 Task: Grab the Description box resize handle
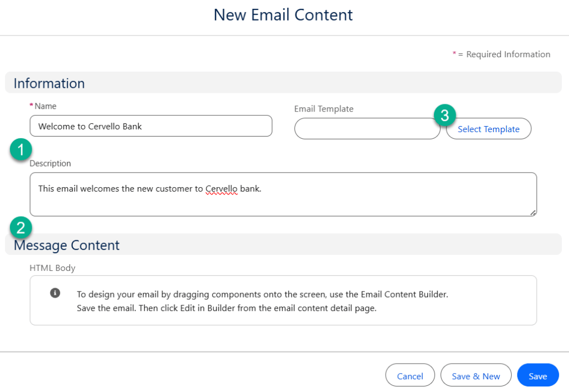coord(533,212)
